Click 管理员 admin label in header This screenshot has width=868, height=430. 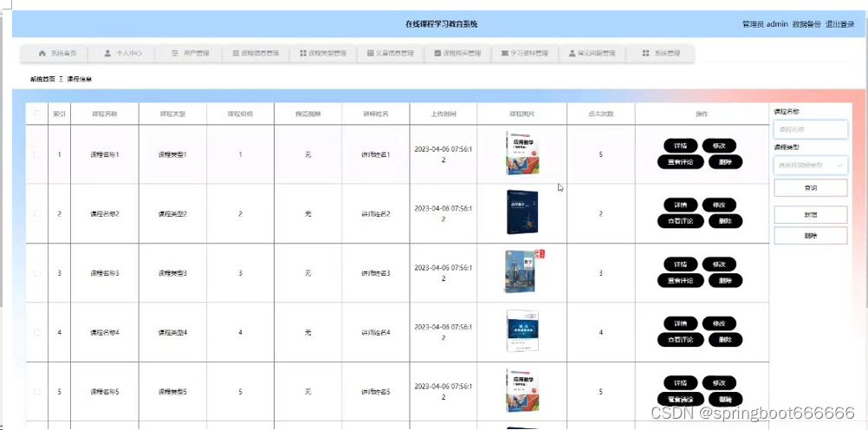765,24
